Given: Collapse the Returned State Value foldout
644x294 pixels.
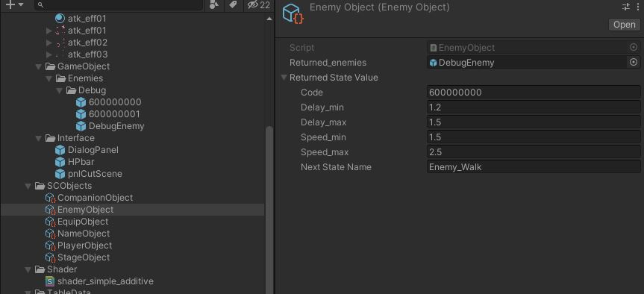Looking at the screenshot, I should 284,77.
